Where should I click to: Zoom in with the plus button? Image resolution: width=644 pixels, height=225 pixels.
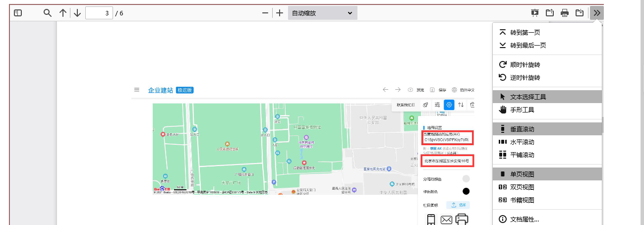pos(280,13)
